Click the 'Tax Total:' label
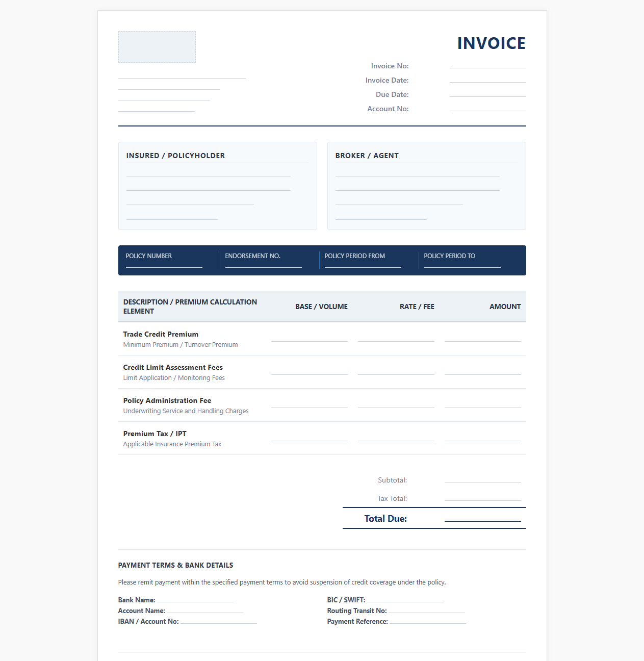 [393, 498]
